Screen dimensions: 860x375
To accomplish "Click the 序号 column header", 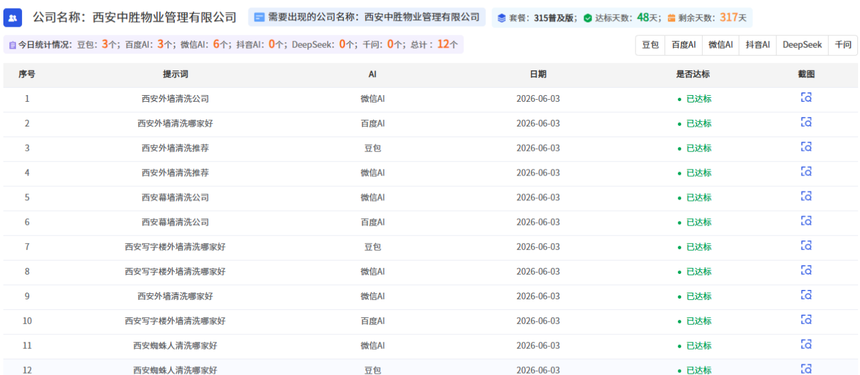I will (27, 75).
